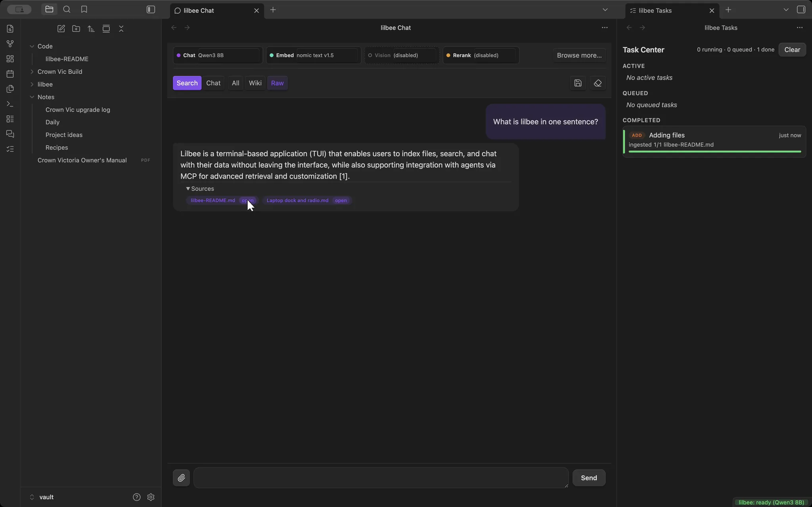Viewport: 812px width, 507px height.
Task: Select the Wiki scope toggle
Action: click(x=255, y=83)
